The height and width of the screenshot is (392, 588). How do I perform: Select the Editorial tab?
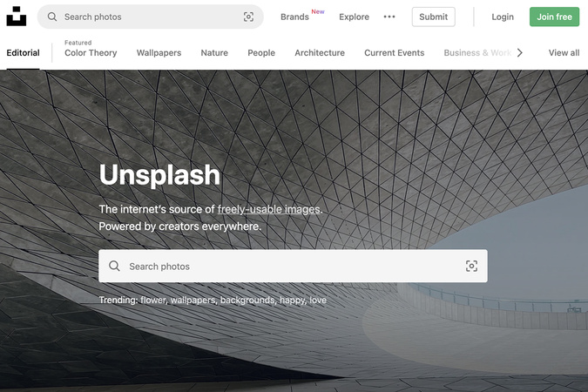point(23,53)
